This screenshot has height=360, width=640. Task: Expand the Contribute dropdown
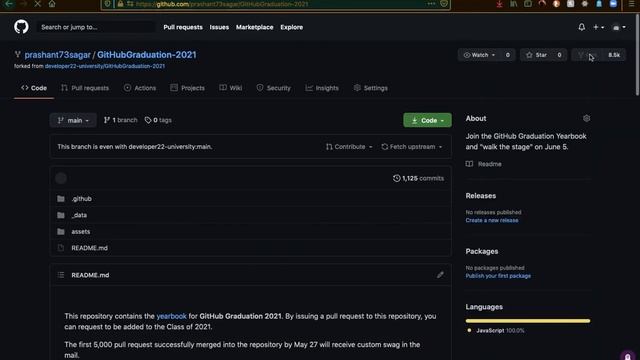pos(349,147)
